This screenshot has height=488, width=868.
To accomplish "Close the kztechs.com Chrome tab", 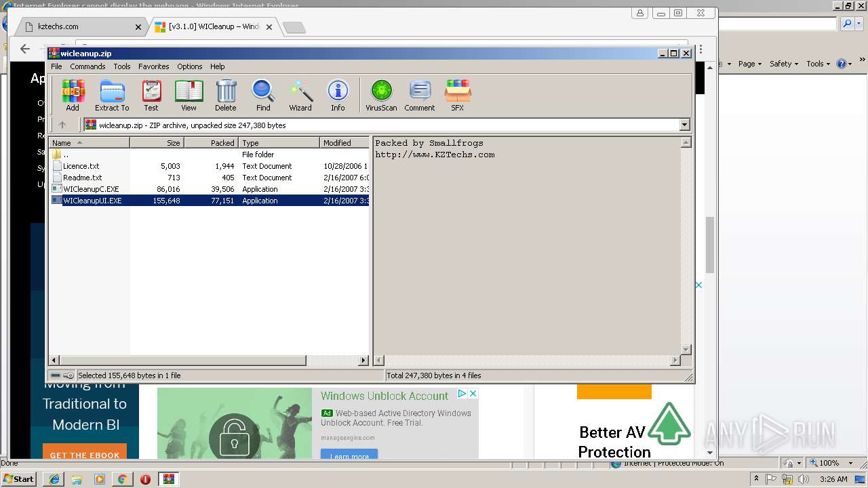I will [x=138, y=27].
